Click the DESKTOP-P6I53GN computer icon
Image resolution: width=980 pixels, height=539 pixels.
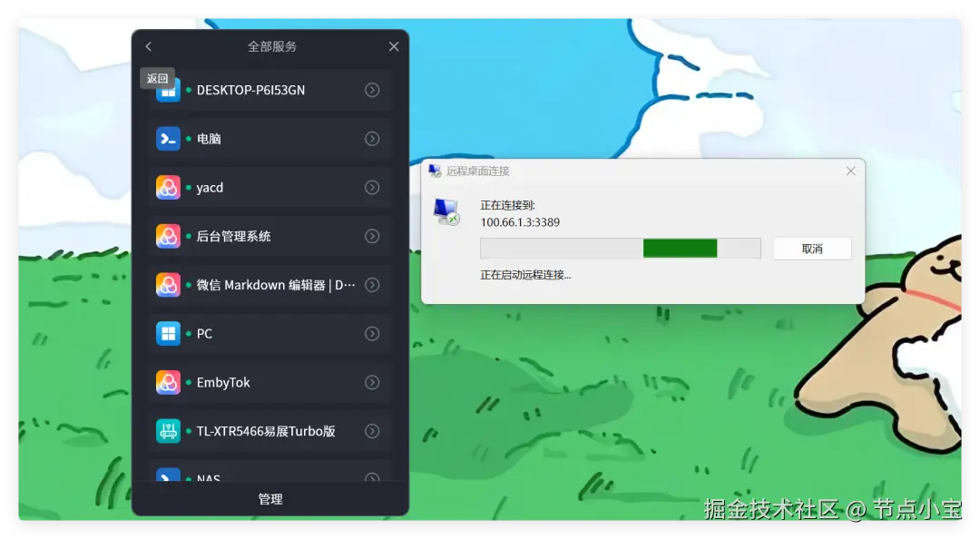tap(169, 90)
